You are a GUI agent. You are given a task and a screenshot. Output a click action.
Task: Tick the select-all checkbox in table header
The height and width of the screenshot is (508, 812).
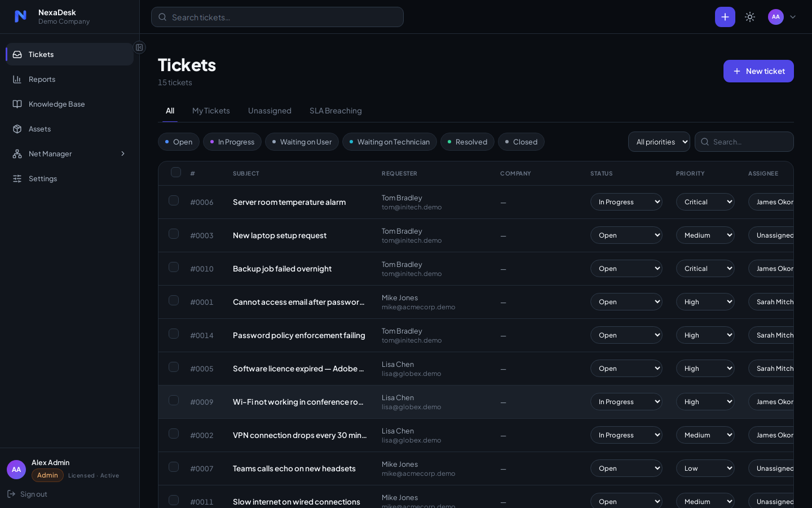[x=176, y=172]
